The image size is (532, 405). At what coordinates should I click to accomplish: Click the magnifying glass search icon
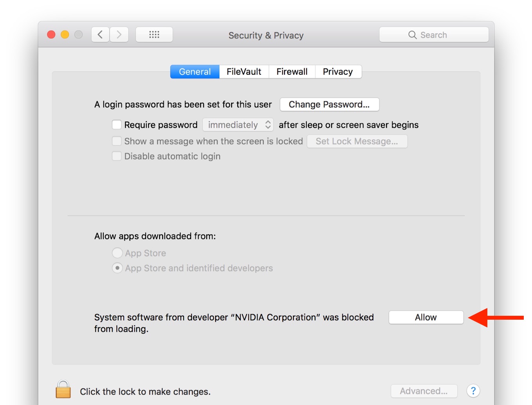412,35
